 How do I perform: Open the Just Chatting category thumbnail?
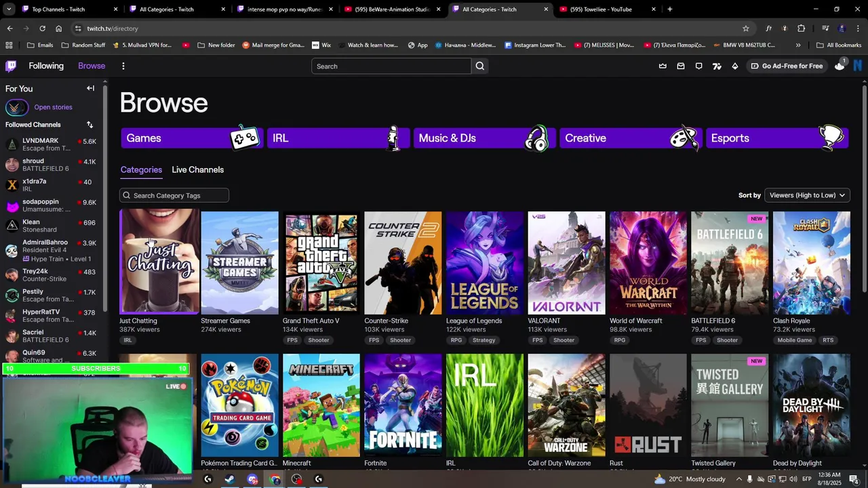click(159, 262)
